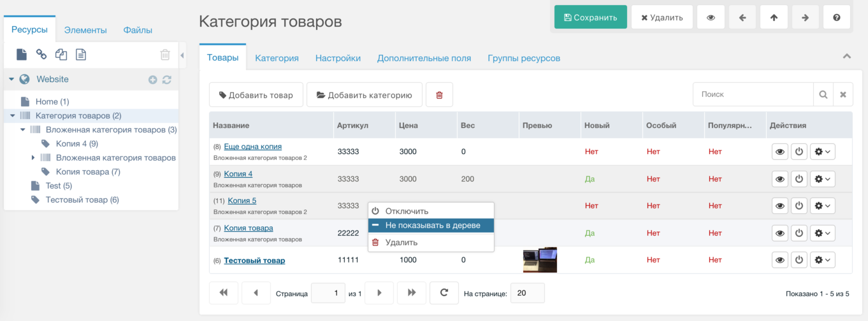
Task: View product Копия 5 with the eye icon
Action: pos(779,206)
